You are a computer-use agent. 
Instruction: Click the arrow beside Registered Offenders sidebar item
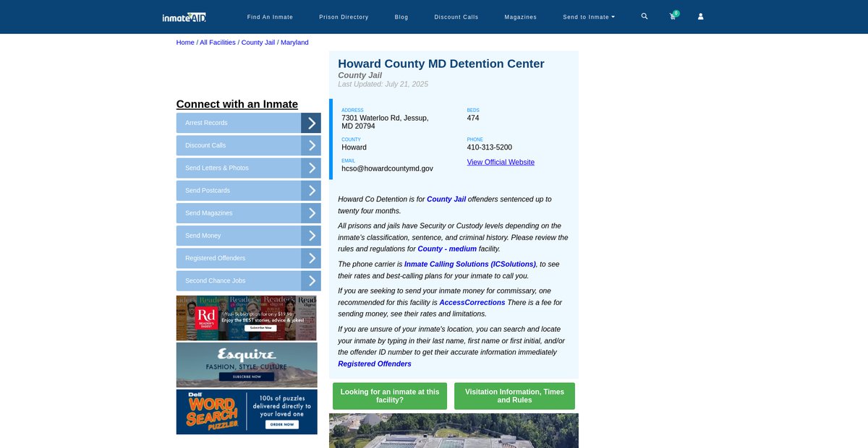click(311, 258)
